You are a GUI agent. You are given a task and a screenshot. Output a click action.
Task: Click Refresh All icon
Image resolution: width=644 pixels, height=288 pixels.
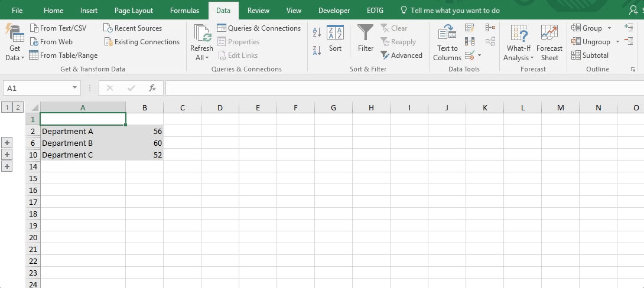[201, 34]
